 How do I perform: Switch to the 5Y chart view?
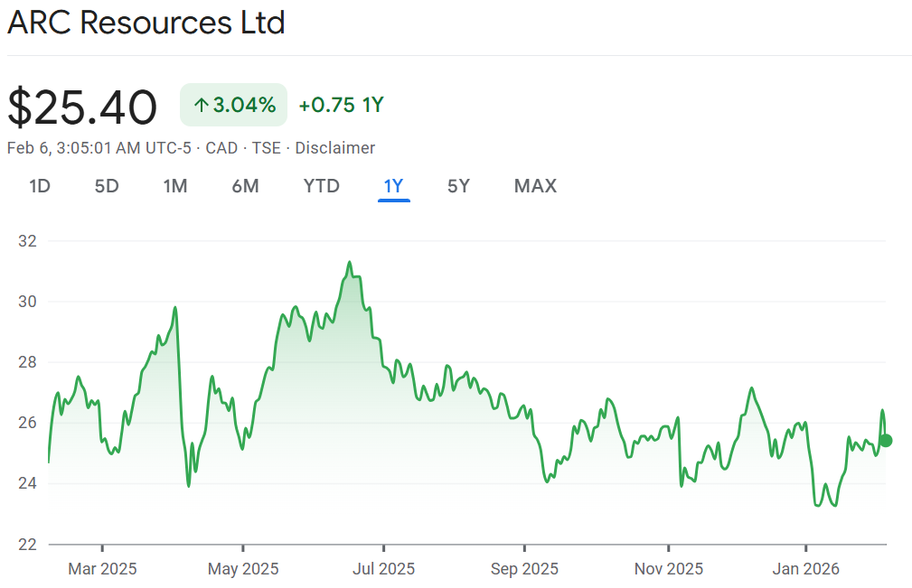coord(458,186)
